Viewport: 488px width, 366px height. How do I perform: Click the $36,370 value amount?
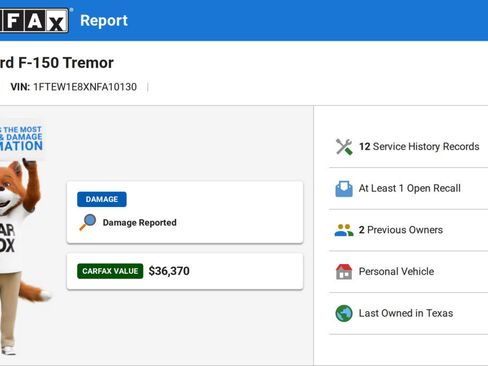tap(169, 271)
